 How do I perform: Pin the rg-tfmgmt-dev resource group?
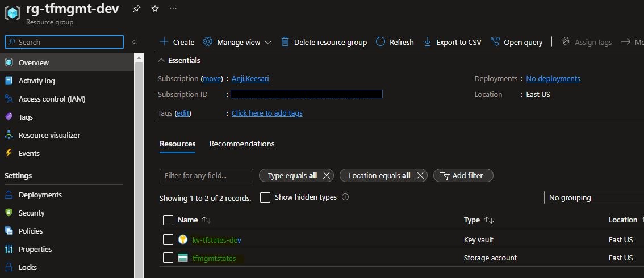(136, 9)
